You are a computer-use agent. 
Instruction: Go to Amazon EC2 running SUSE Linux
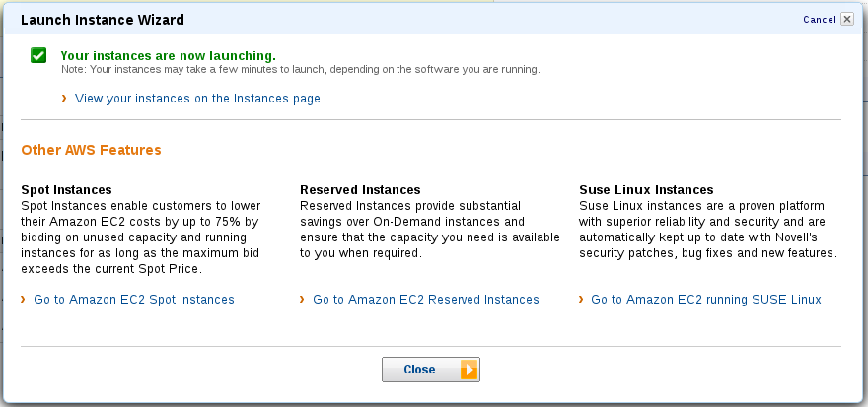[706, 300]
